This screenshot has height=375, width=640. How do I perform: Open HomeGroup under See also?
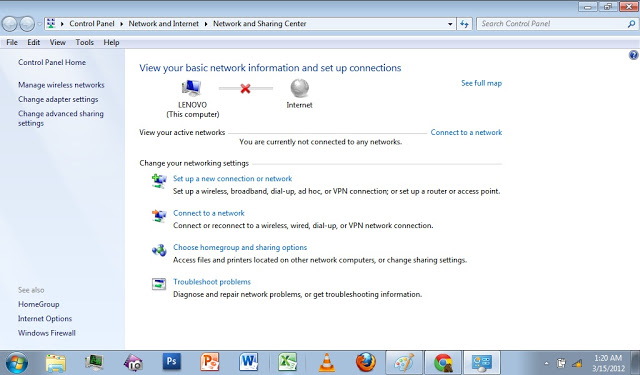39,304
